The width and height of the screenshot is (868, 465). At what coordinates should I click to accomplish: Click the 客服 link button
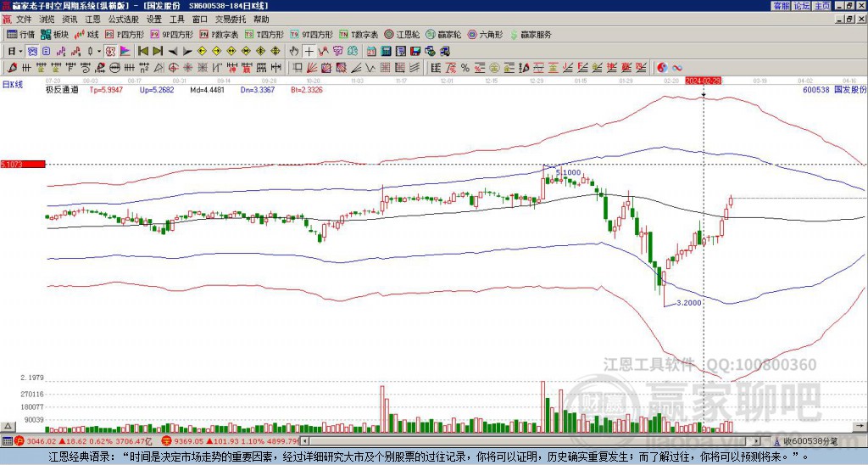coord(781,6)
